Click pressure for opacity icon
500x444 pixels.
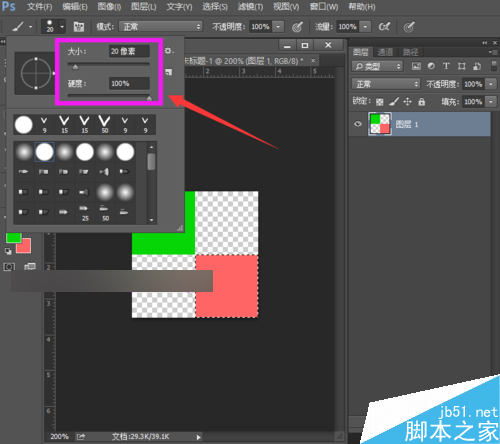pyautogui.click(x=297, y=27)
